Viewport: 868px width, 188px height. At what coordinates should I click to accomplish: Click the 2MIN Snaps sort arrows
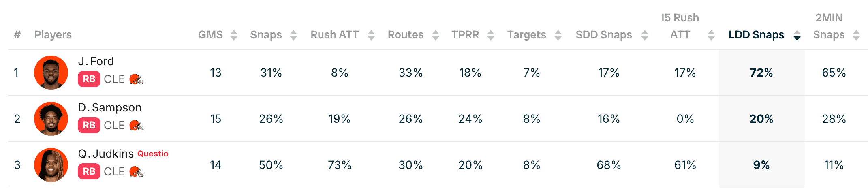pyautogui.click(x=856, y=35)
